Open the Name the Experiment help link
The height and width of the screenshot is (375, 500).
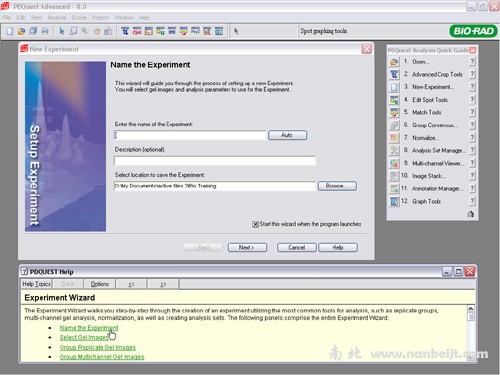point(89,328)
